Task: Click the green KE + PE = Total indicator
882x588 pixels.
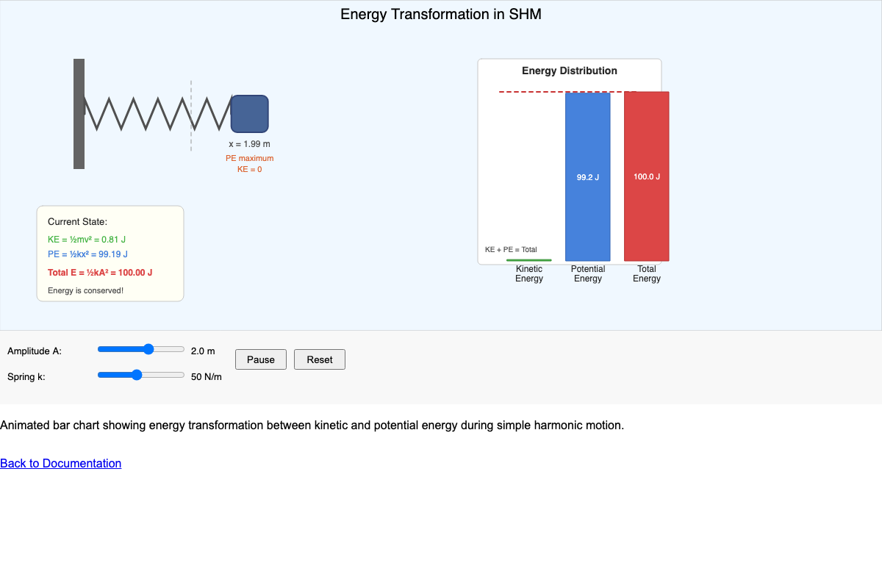Action: click(x=528, y=259)
